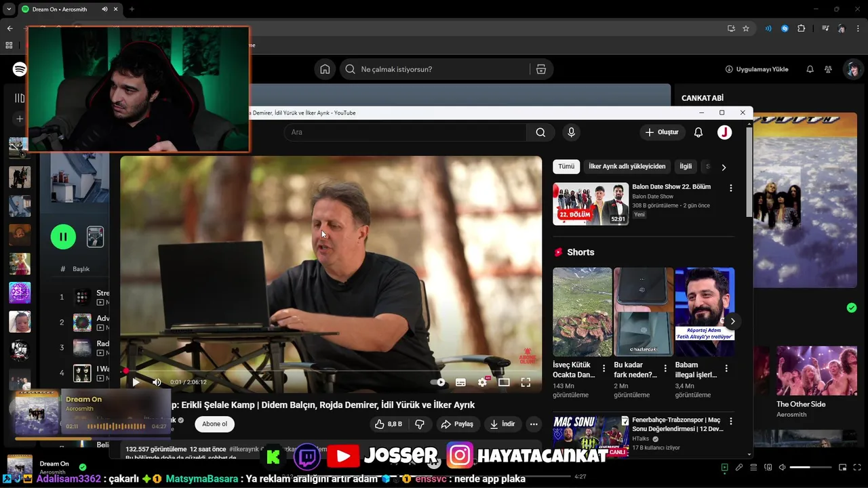Open Chrome three-dot menu

(859, 28)
